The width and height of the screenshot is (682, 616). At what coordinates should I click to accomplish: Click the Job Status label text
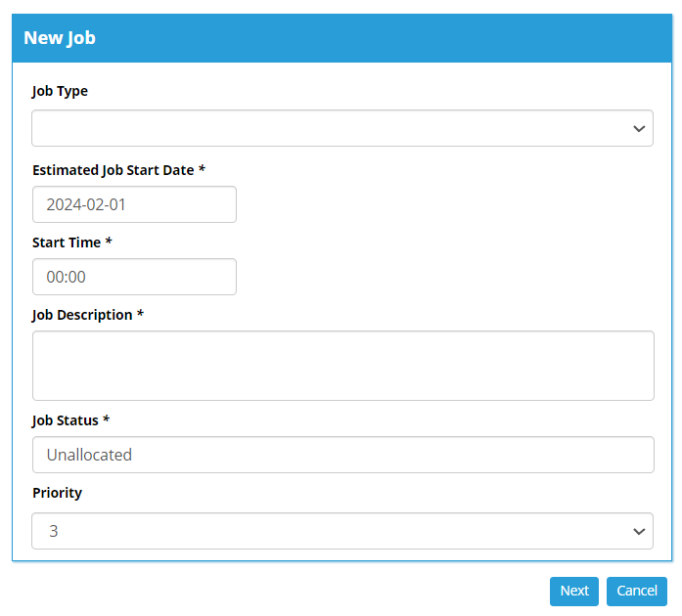coord(66,419)
